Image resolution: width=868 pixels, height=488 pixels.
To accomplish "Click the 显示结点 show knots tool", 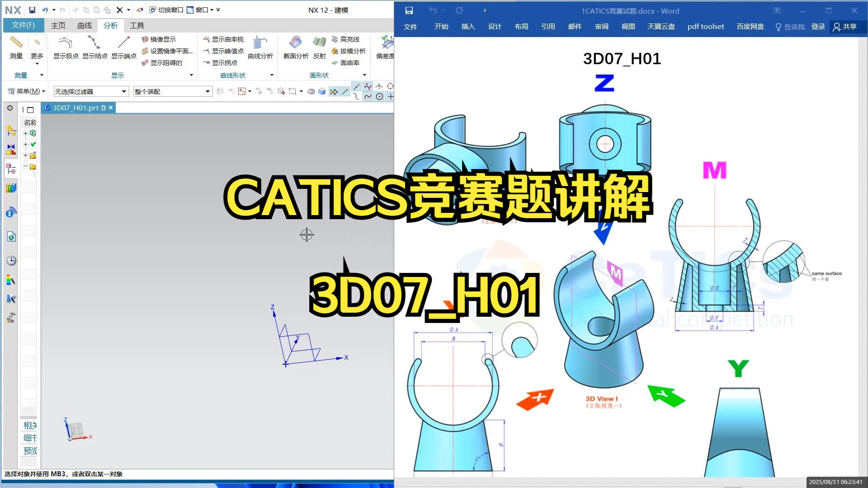I will click(95, 47).
